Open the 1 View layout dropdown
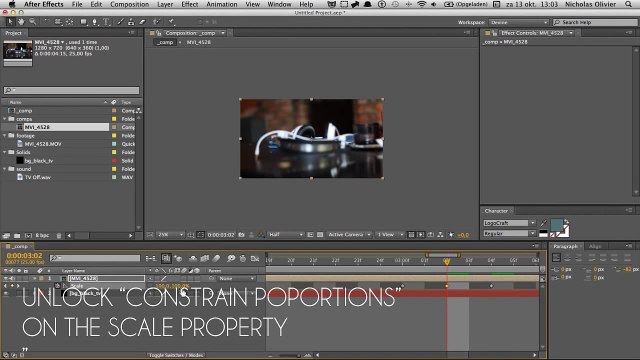 (390, 235)
